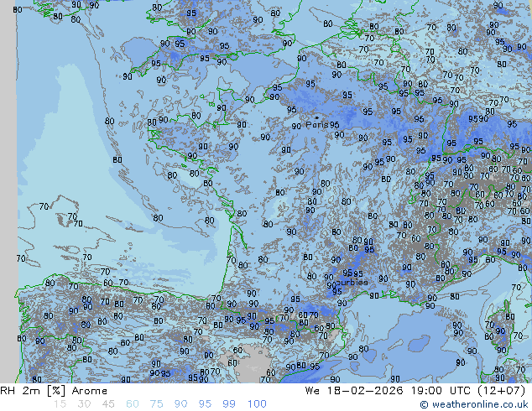This screenshot has height=411, width=532.
Task: Select legend value 30
Action: [84, 404]
